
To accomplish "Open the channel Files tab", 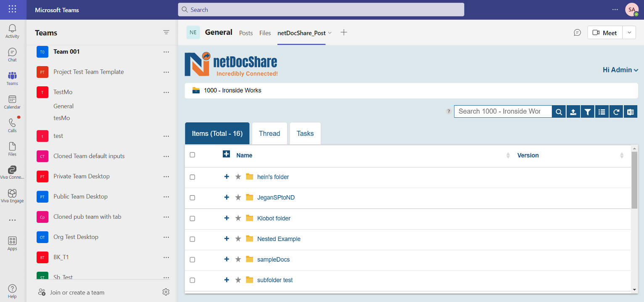I will [265, 33].
